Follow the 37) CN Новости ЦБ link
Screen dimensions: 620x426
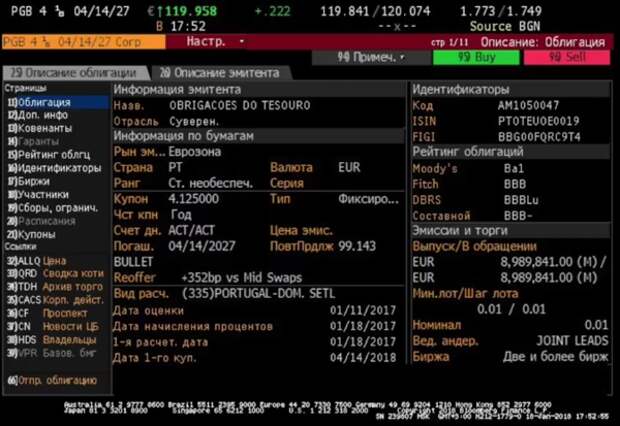tap(53, 327)
